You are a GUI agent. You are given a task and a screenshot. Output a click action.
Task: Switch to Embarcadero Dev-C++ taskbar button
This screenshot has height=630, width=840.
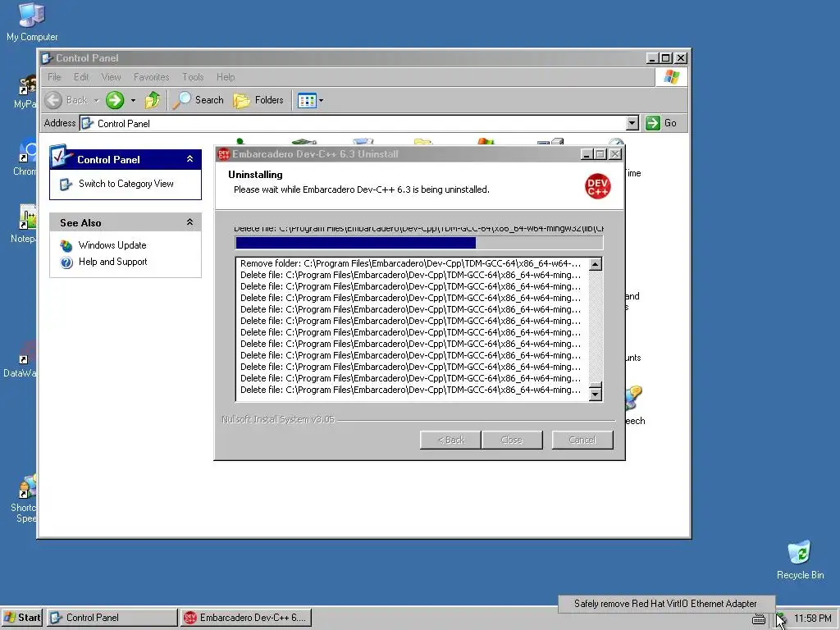246,618
